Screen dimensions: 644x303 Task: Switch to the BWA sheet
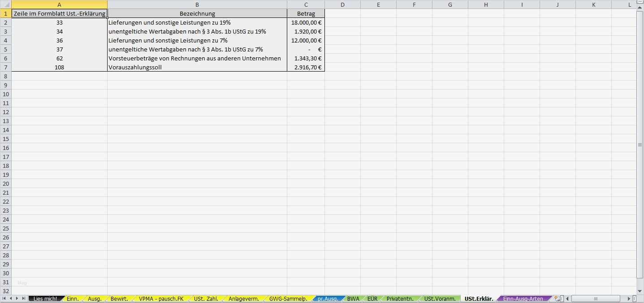354,299
